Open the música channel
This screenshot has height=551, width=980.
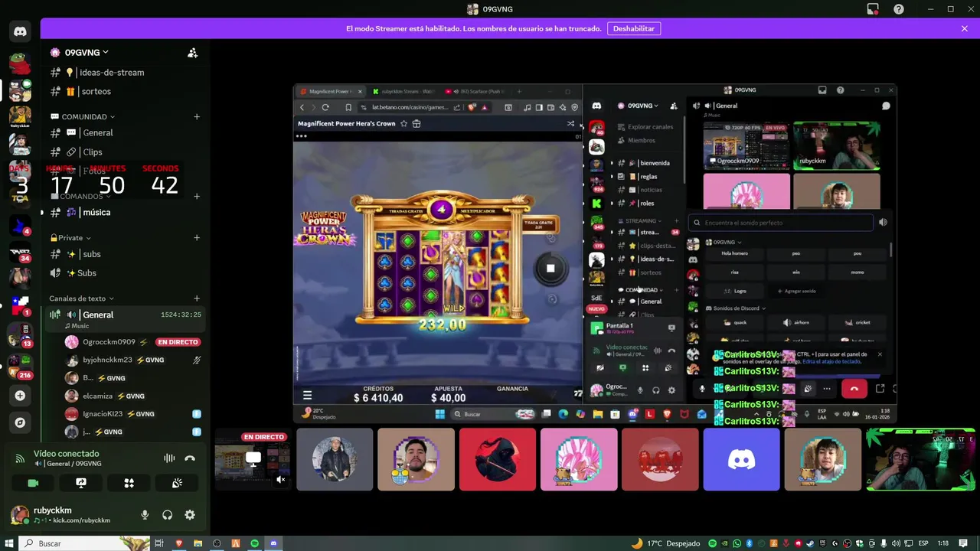pyautogui.click(x=96, y=212)
